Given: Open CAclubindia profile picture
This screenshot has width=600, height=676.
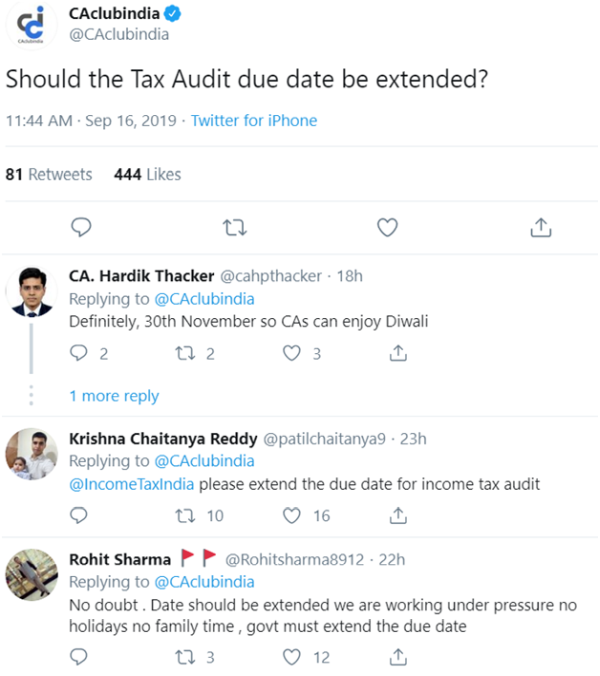Looking at the screenshot, I should (x=32, y=24).
